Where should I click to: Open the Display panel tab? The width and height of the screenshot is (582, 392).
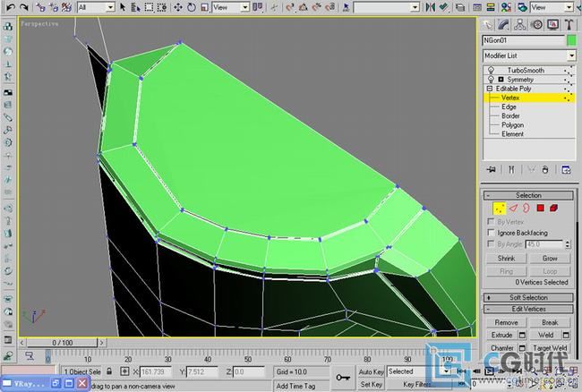pos(552,25)
